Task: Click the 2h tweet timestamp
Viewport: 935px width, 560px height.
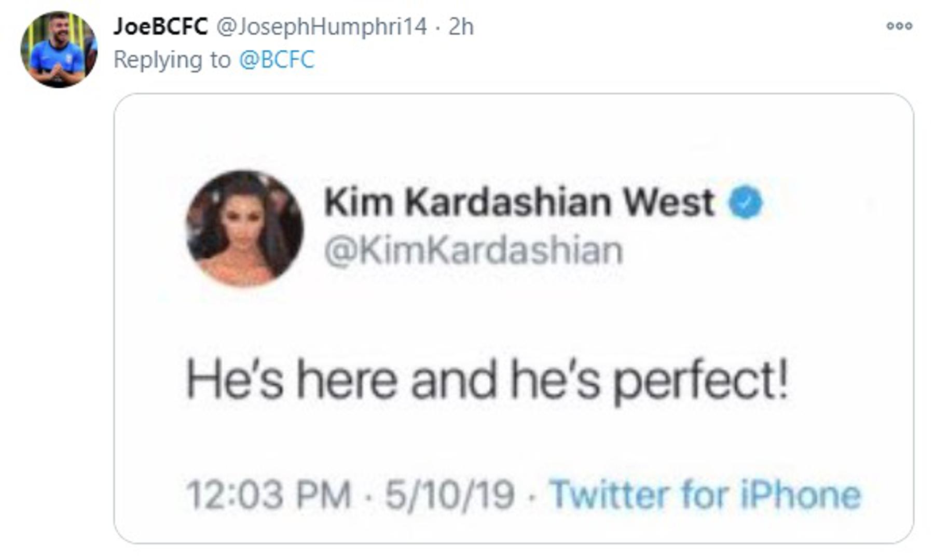Action: (x=461, y=26)
